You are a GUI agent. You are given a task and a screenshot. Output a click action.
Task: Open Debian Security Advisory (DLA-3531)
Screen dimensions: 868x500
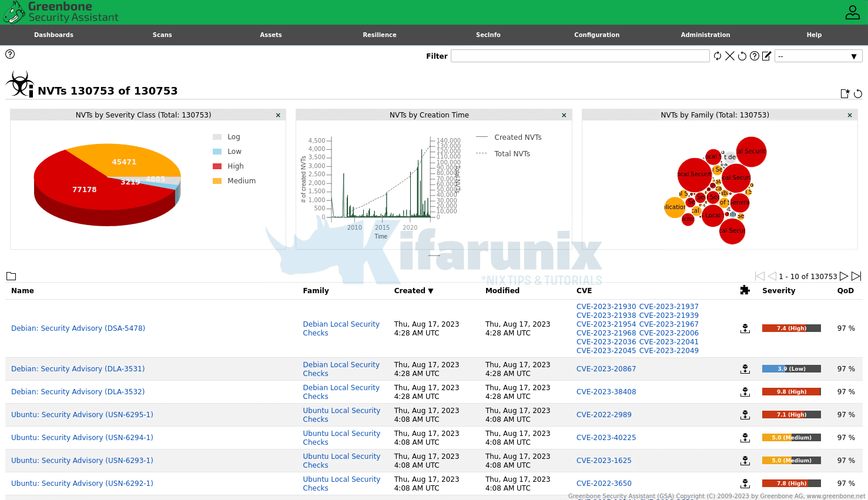coord(78,369)
